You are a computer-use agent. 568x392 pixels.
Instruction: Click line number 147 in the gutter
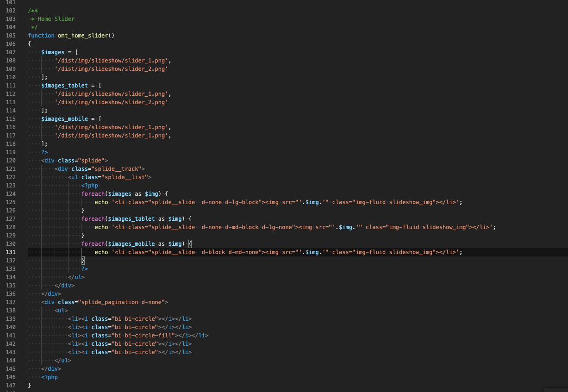coord(10,386)
